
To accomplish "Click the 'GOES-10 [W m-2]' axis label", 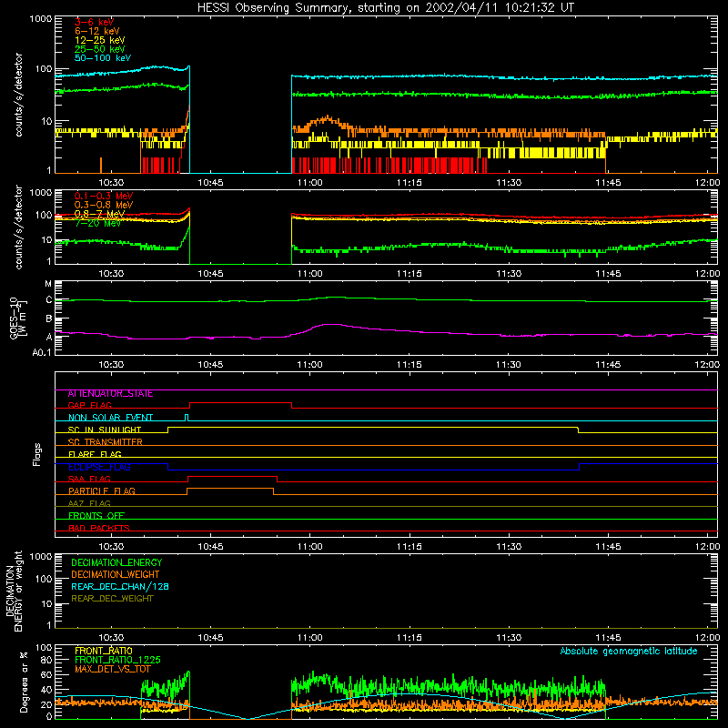I will tap(18, 318).
